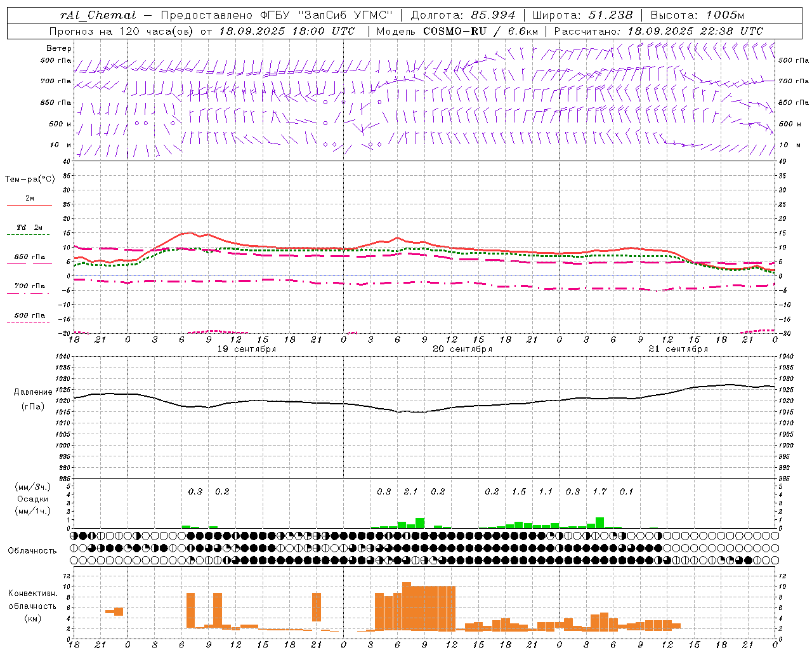Select the Облачность label

tap(32, 551)
